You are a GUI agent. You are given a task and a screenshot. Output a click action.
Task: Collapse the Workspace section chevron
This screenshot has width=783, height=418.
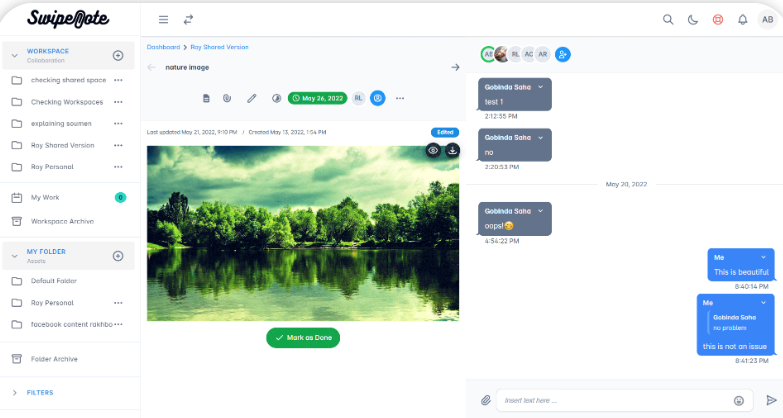coord(14,55)
